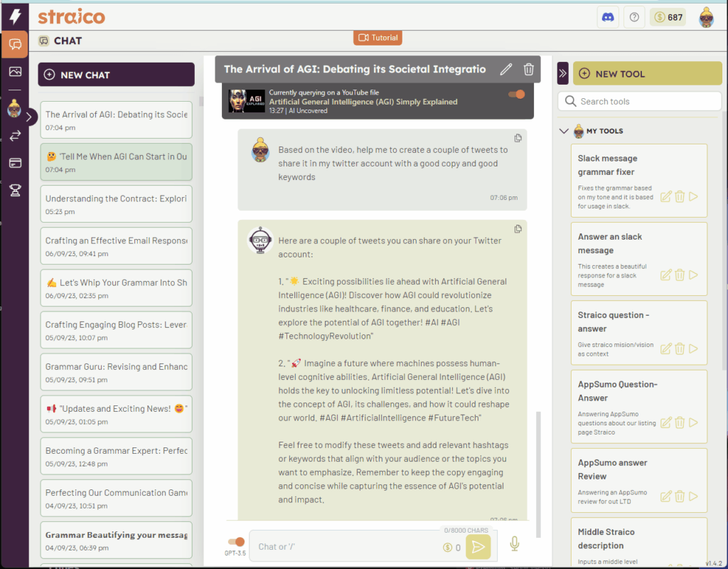This screenshot has width=728, height=569.
Task: Open the Discord community icon
Action: point(608,17)
